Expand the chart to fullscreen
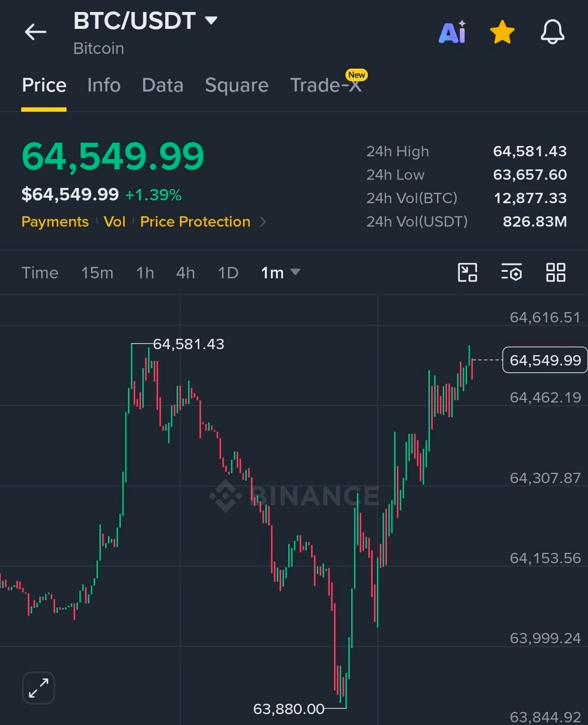The width and height of the screenshot is (588, 725). point(39,688)
